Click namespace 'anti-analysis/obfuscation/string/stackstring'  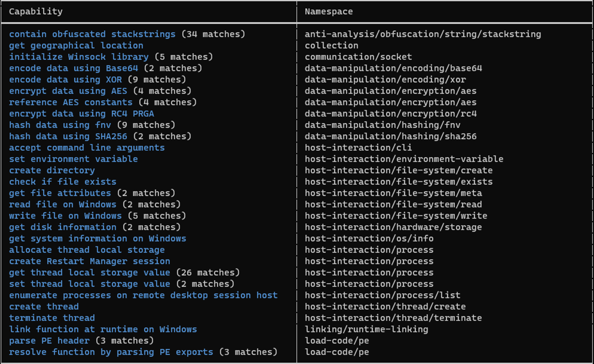(422, 34)
